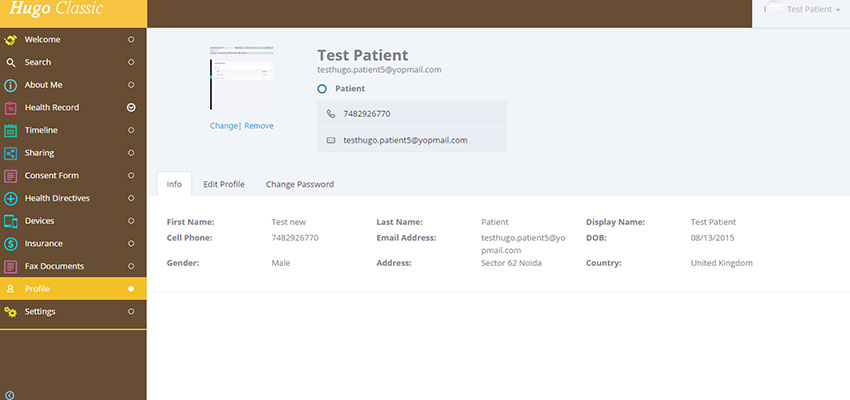Viewport: 850px width, 400px height.
Task: Click the phone icon beside 7482926770
Action: 331,114
